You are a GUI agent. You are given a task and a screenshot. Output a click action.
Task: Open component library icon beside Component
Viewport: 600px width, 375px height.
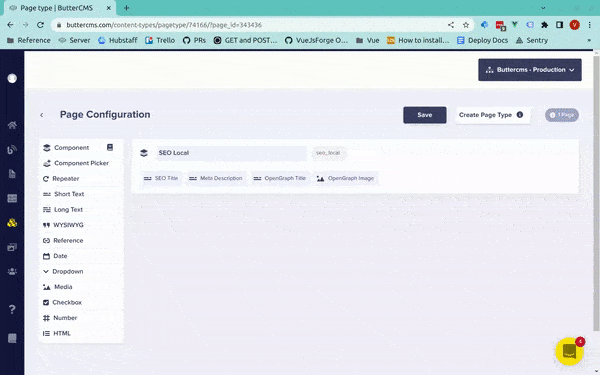pyautogui.click(x=110, y=147)
